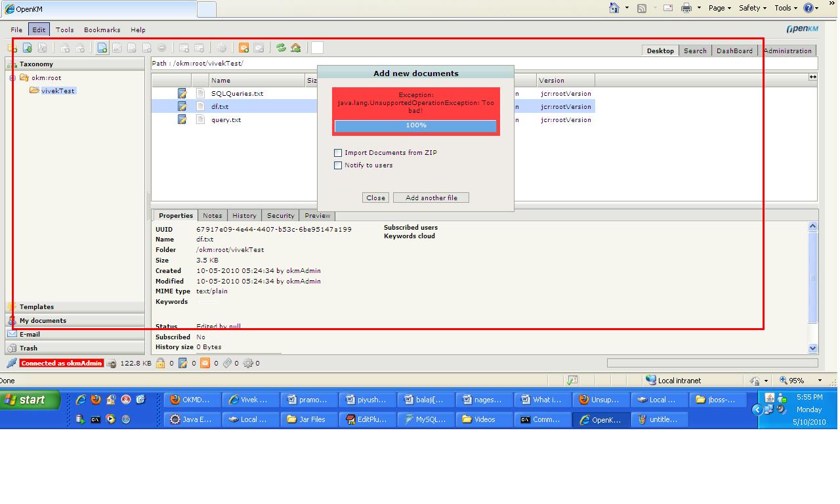Click the Windows Media Player quick launch icon
This screenshot has height=504, width=840.
(110, 419)
